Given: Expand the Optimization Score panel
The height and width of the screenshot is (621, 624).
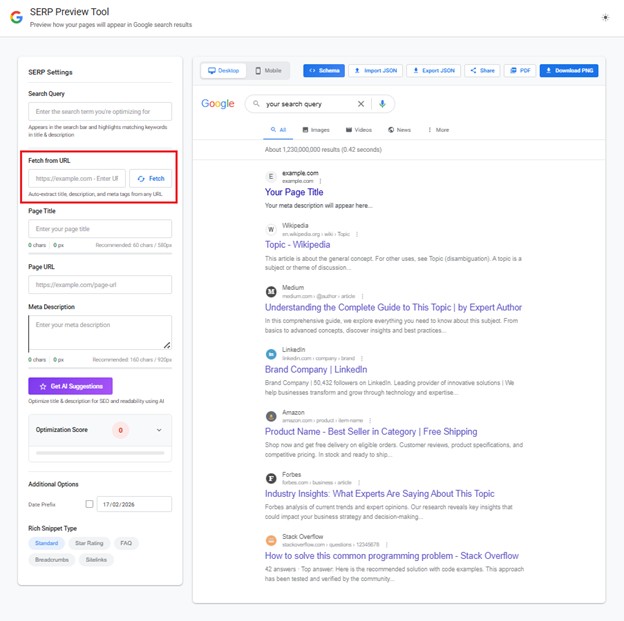Looking at the screenshot, I should [x=159, y=430].
